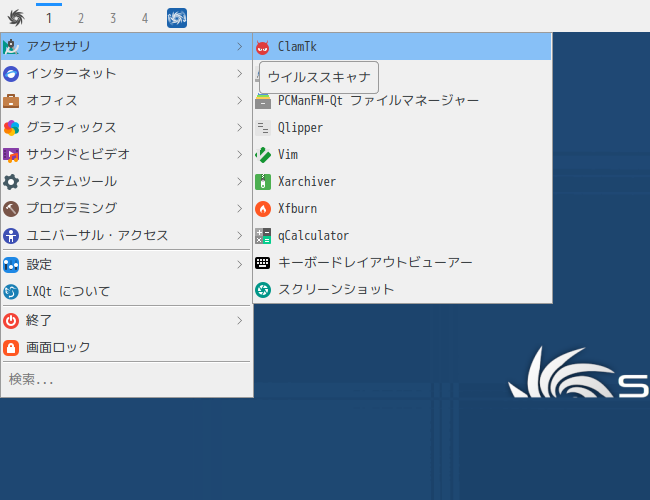Open the インターネット menu entry

click(126, 74)
